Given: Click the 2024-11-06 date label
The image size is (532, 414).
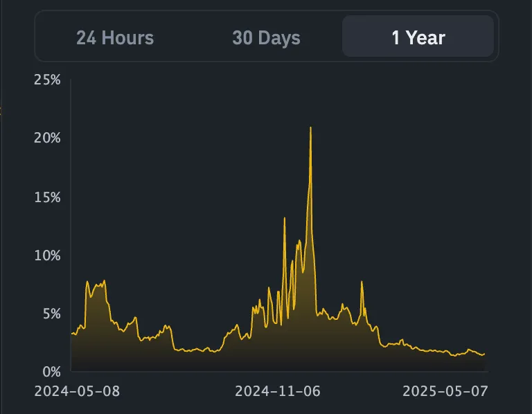Looking at the screenshot, I should (278, 391).
